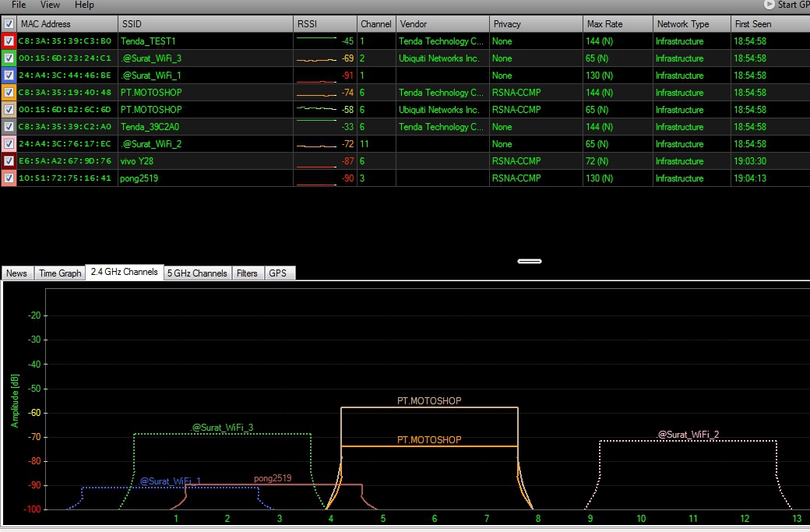Switch to the Time Graph tab
Screen dimensions: 810x532
coord(60,273)
